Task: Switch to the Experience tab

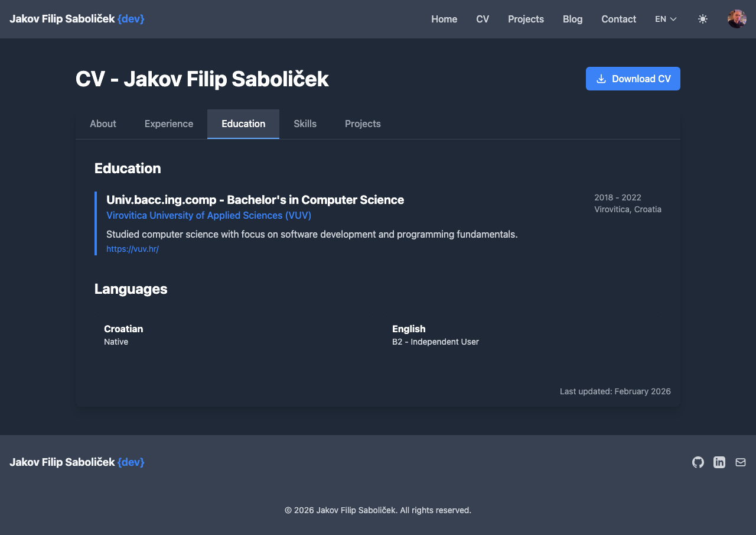Action: point(169,124)
